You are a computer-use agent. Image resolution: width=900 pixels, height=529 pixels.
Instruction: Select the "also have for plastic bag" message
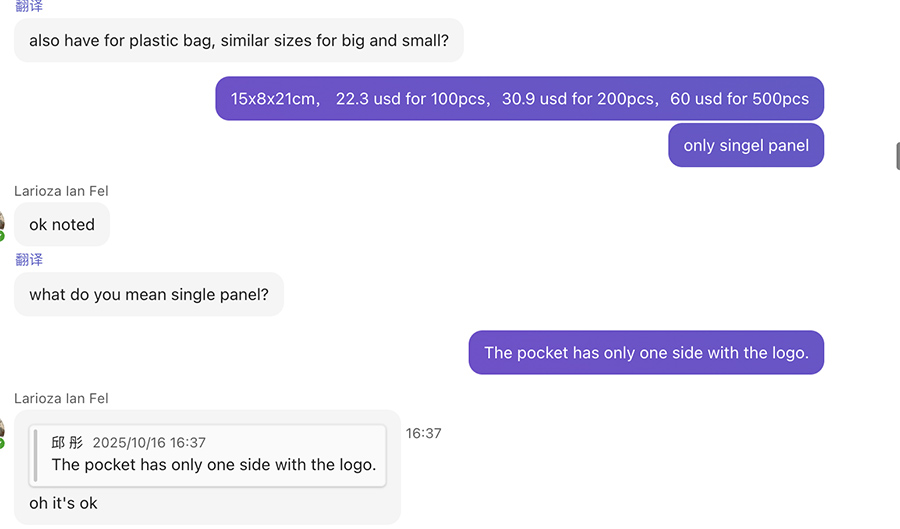[238, 41]
